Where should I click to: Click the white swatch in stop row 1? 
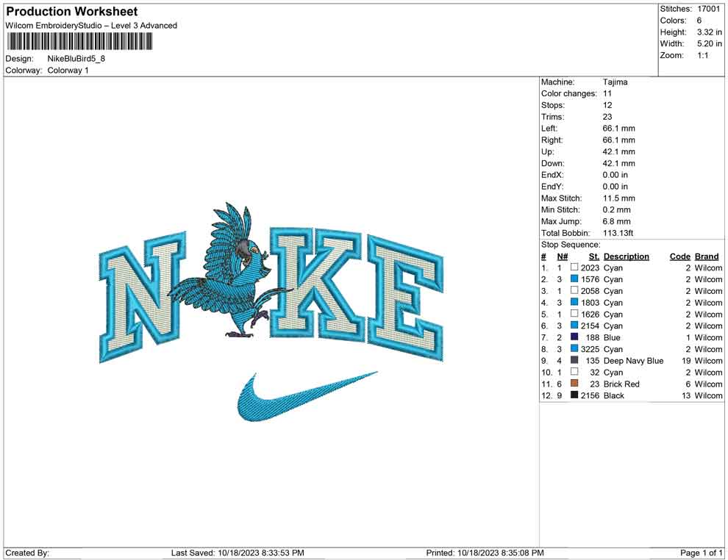pyautogui.click(x=574, y=268)
